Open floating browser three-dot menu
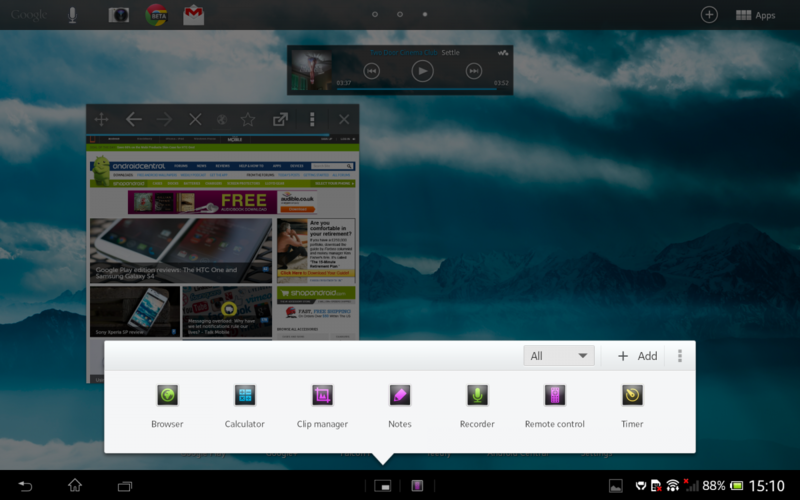 point(312,119)
